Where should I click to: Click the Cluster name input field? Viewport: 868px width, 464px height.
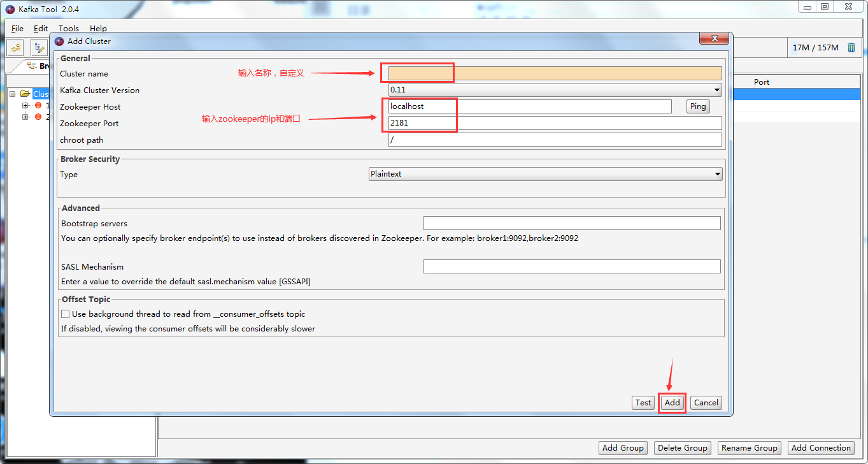[x=555, y=73]
